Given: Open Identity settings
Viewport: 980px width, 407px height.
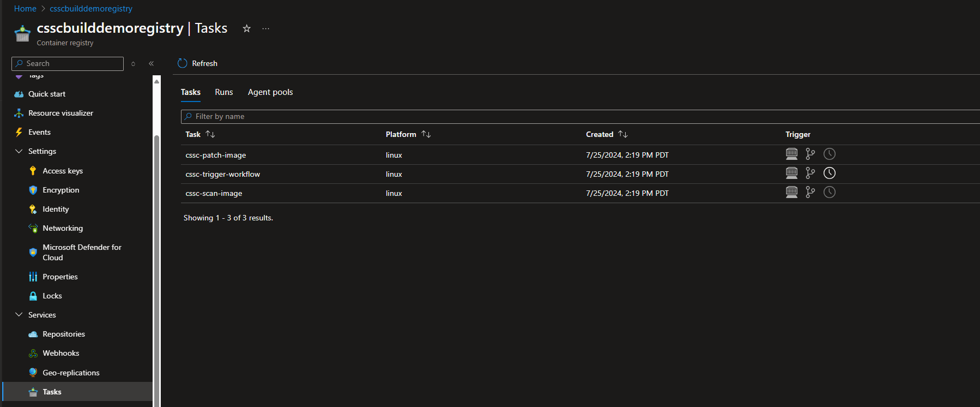Looking at the screenshot, I should [56, 209].
